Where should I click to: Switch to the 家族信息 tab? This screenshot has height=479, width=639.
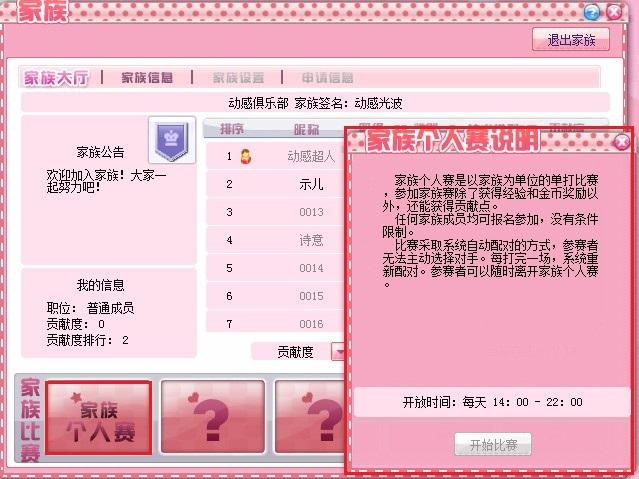pyautogui.click(x=147, y=77)
